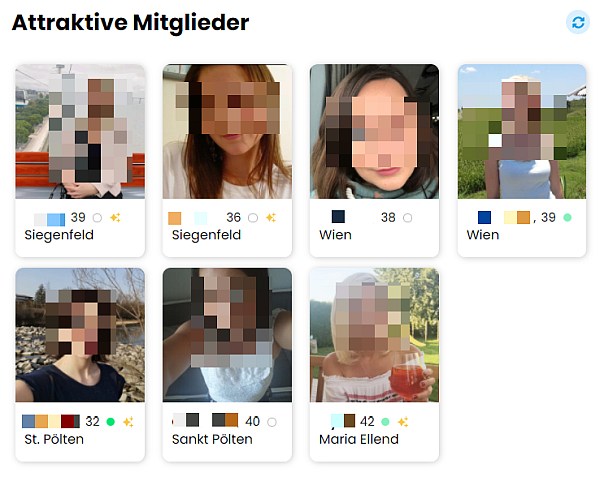Open photo of 39-year-old member from Wien

coord(522,131)
